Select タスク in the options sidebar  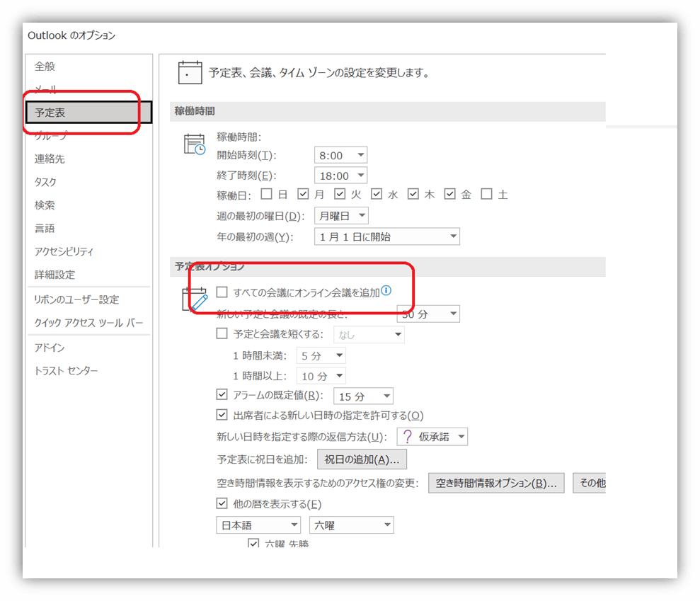88,182
